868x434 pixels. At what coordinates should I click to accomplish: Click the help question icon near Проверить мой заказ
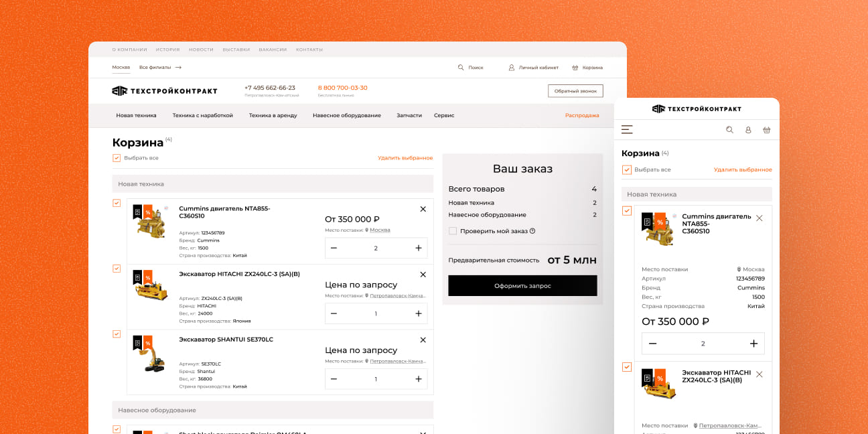click(532, 231)
